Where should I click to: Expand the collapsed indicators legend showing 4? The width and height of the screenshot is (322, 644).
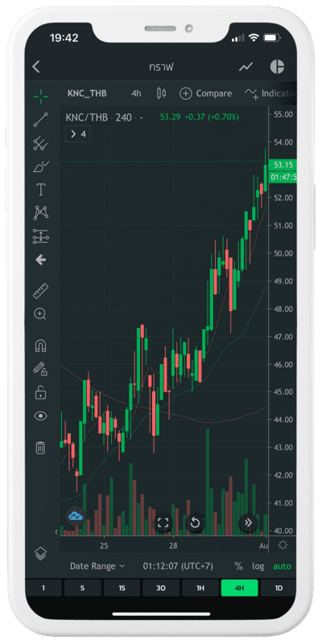(78, 134)
